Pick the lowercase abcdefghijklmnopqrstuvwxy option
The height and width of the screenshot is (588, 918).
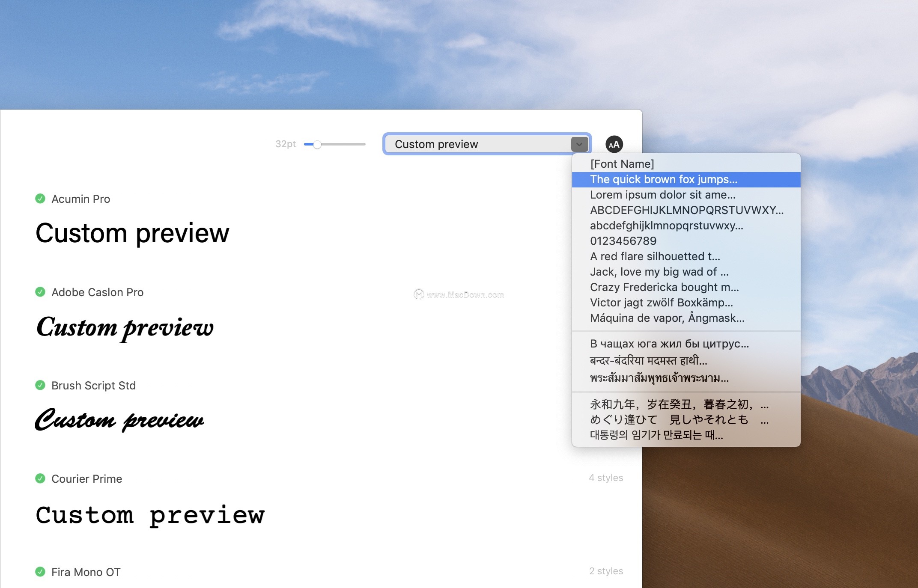(x=686, y=226)
